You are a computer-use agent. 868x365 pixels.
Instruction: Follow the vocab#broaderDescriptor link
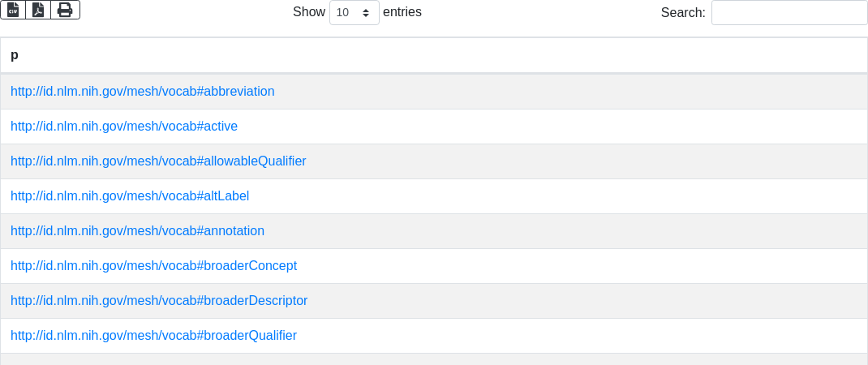tap(159, 301)
